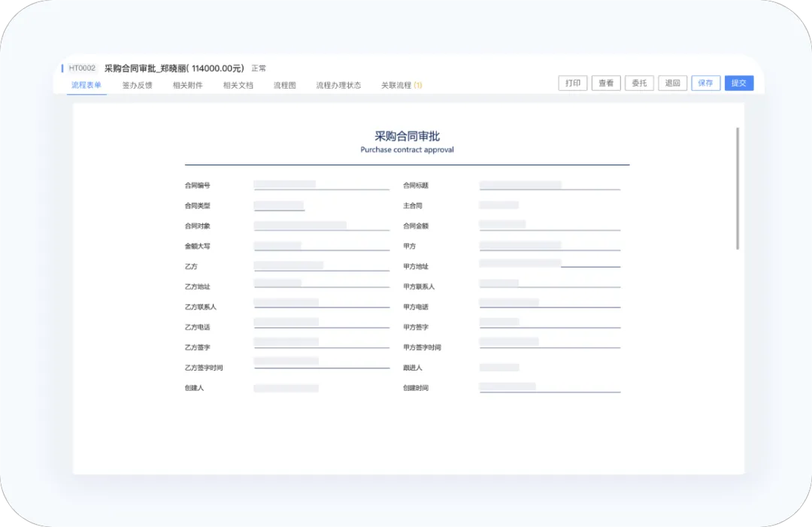
Task: Click the 创建时间 field
Action: (x=549, y=388)
